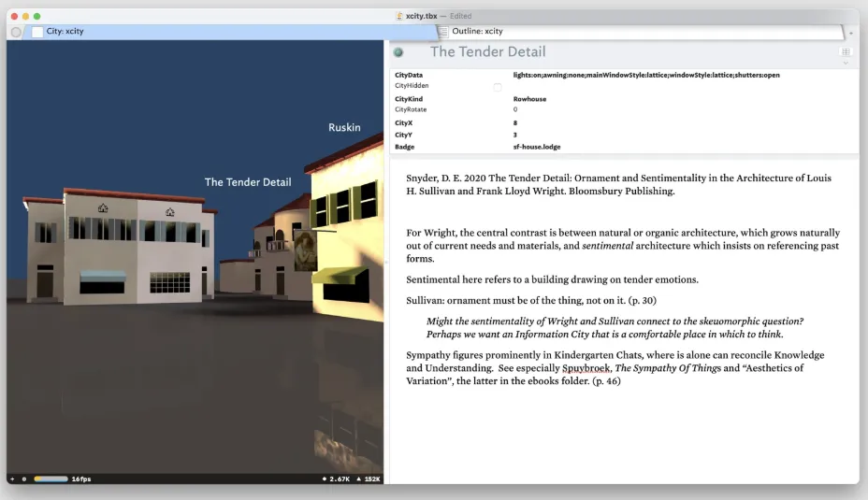Click the CityKind value Rowhouse
Viewport: 868px width, 500px height.
pyautogui.click(x=529, y=99)
